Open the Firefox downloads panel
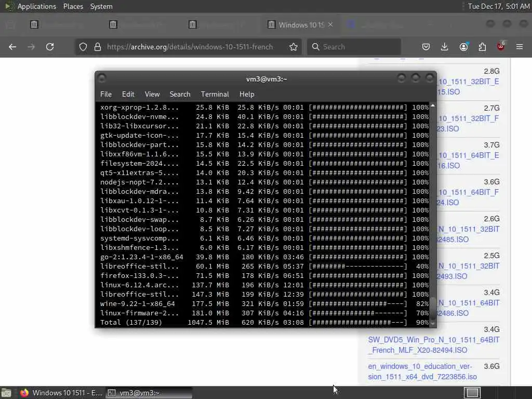 tap(445, 47)
